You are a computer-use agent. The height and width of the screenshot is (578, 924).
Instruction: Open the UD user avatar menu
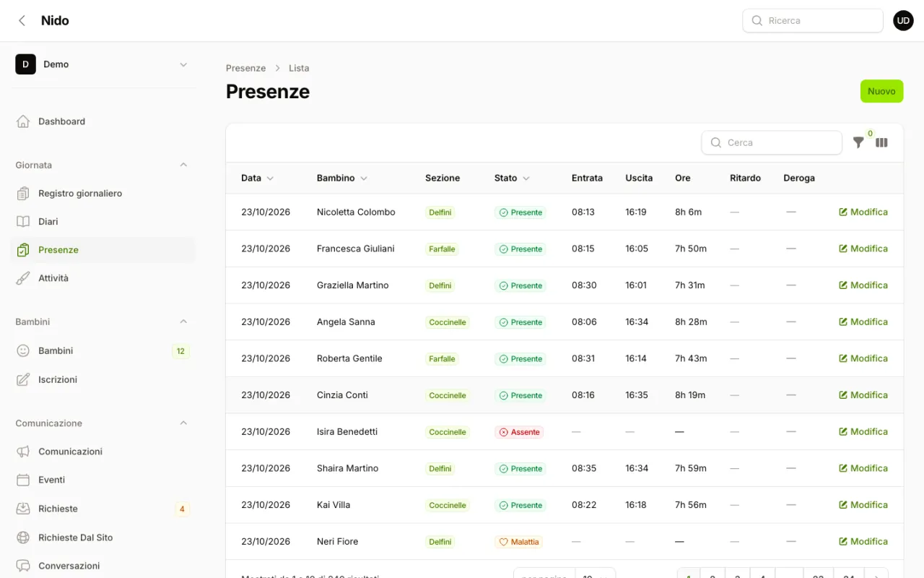(903, 21)
